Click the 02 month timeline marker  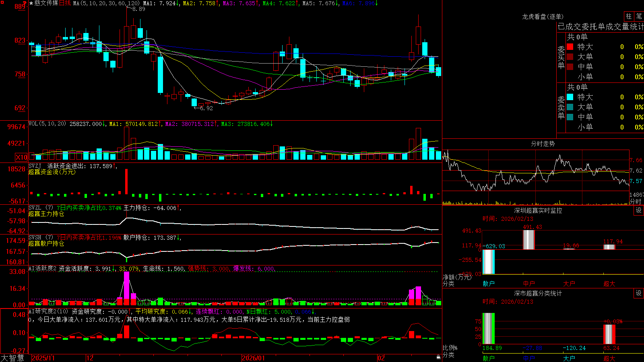381,358
